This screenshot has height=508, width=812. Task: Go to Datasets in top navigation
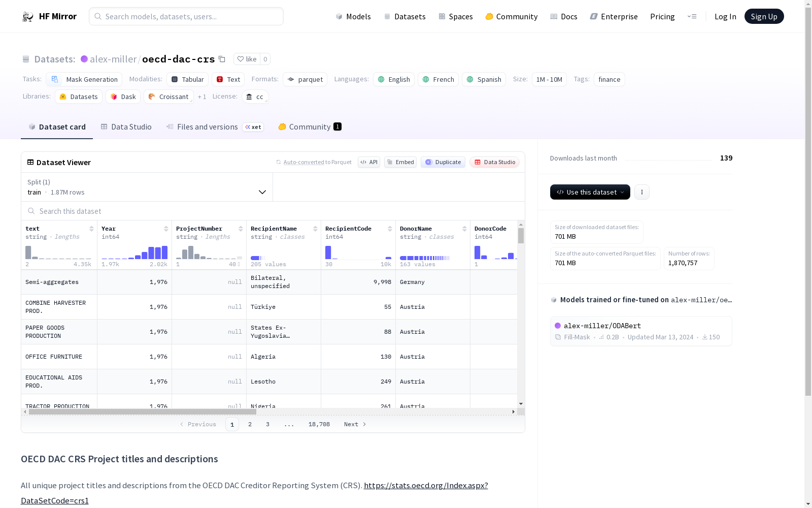pos(404,17)
